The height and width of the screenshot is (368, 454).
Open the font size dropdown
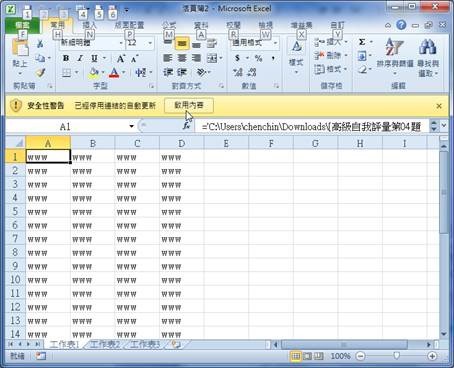coord(150,43)
